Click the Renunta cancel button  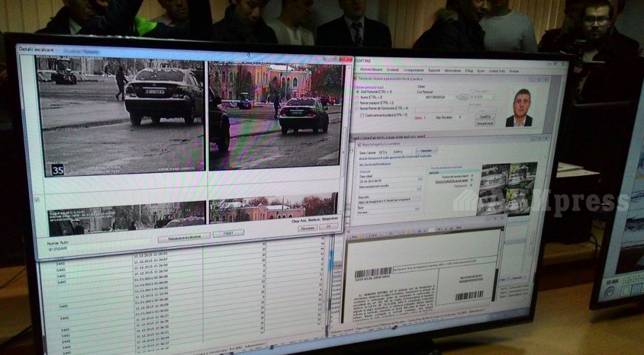(307, 227)
